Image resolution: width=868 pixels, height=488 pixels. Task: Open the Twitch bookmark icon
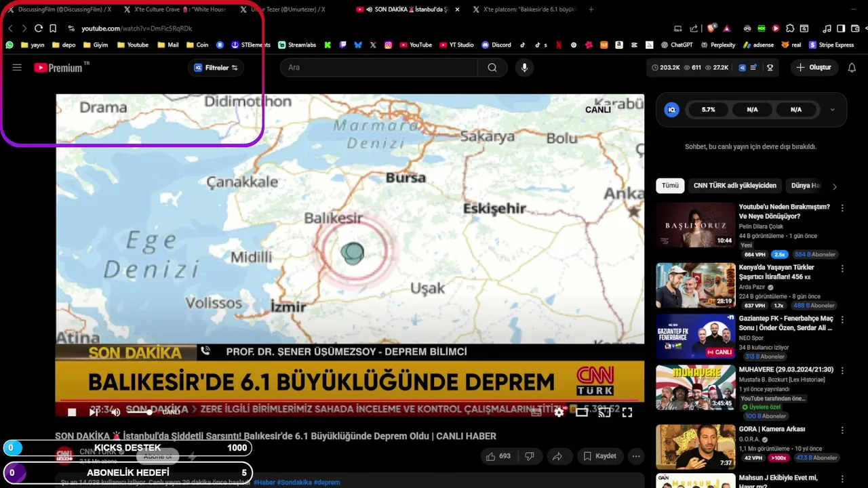(342, 45)
